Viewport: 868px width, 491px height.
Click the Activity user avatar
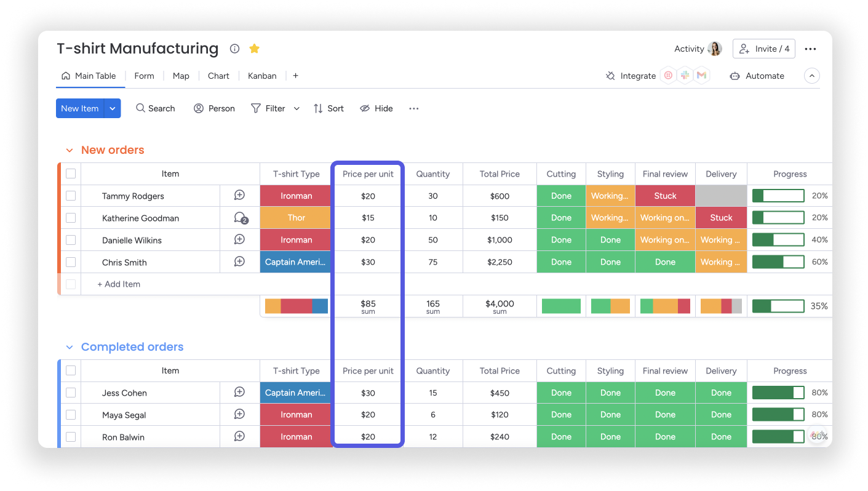[715, 49]
